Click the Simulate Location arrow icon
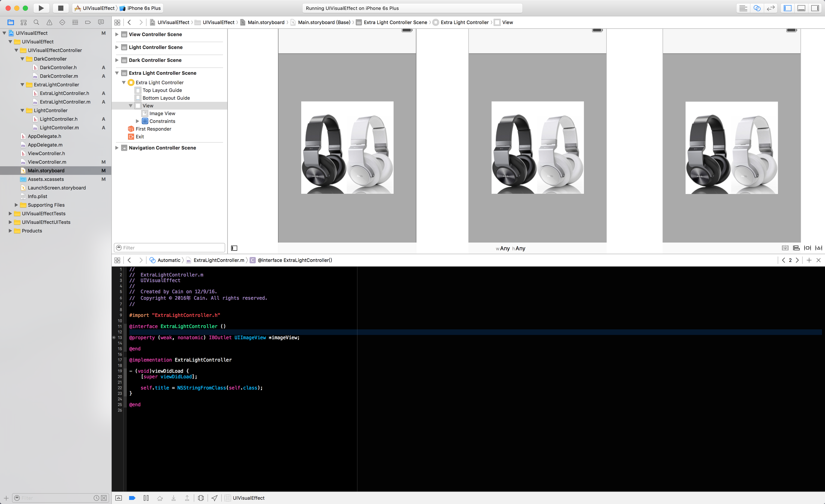 pyautogui.click(x=214, y=498)
